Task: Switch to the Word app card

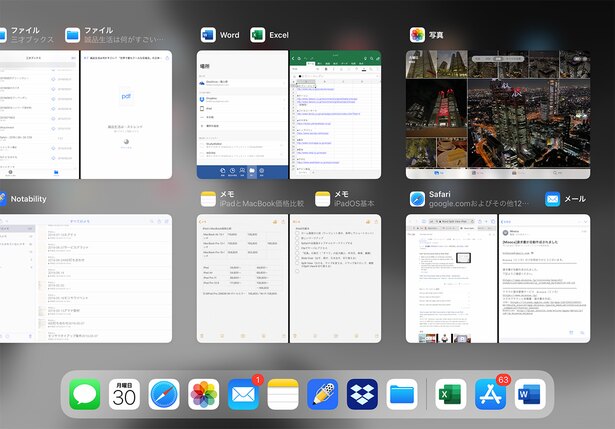Action: click(x=242, y=115)
